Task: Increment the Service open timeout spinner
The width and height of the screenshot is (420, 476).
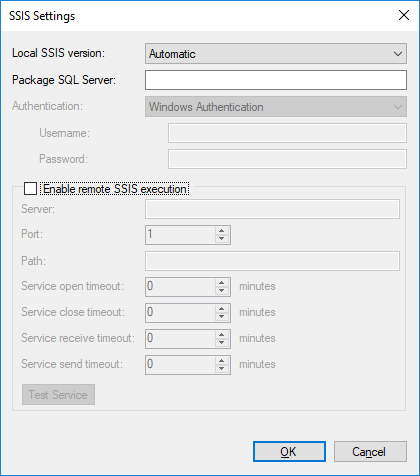Action: 222,282
